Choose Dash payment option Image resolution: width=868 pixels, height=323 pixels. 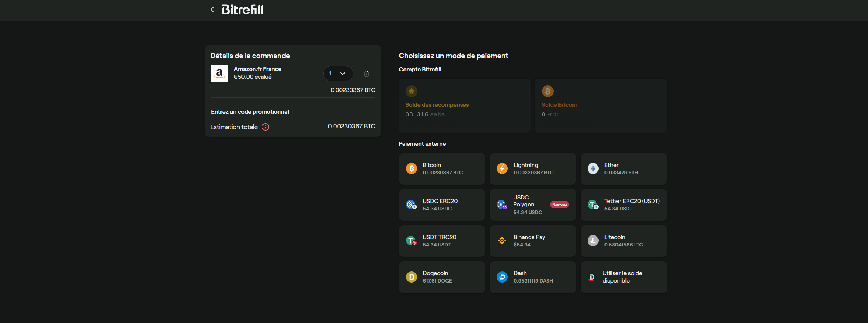pos(533,277)
